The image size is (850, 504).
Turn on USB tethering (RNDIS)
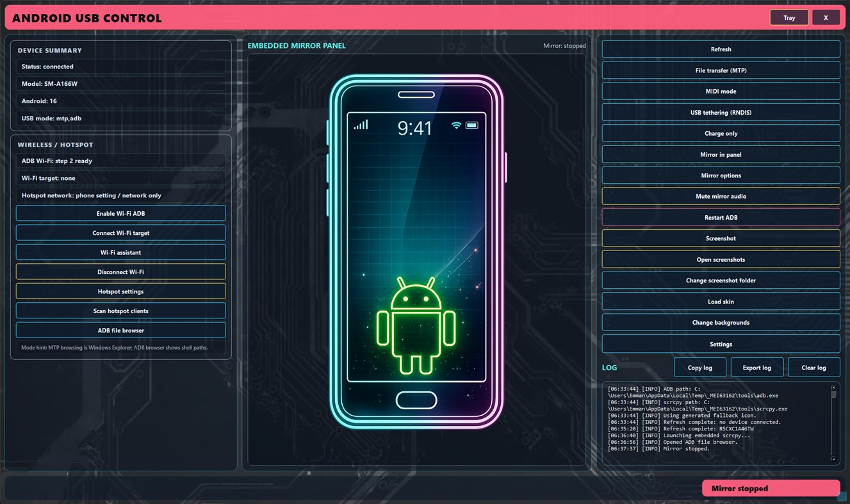click(x=721, y=112)
